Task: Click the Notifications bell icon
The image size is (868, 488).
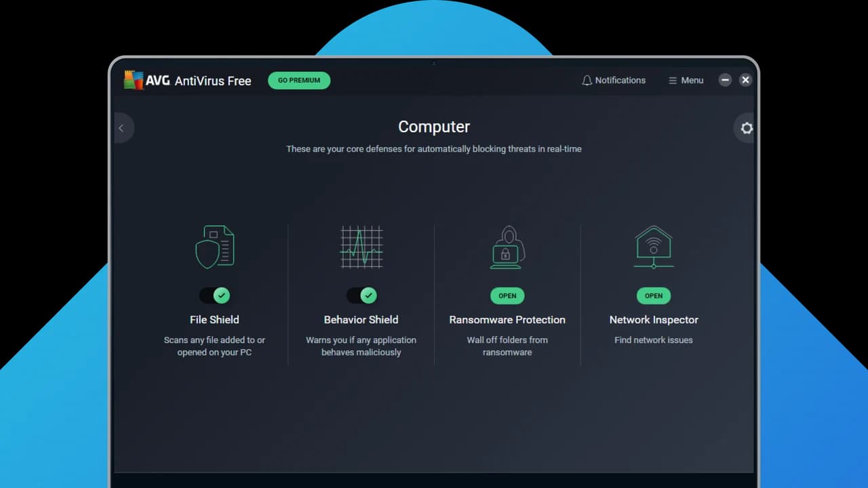Action: pos(587,80)
